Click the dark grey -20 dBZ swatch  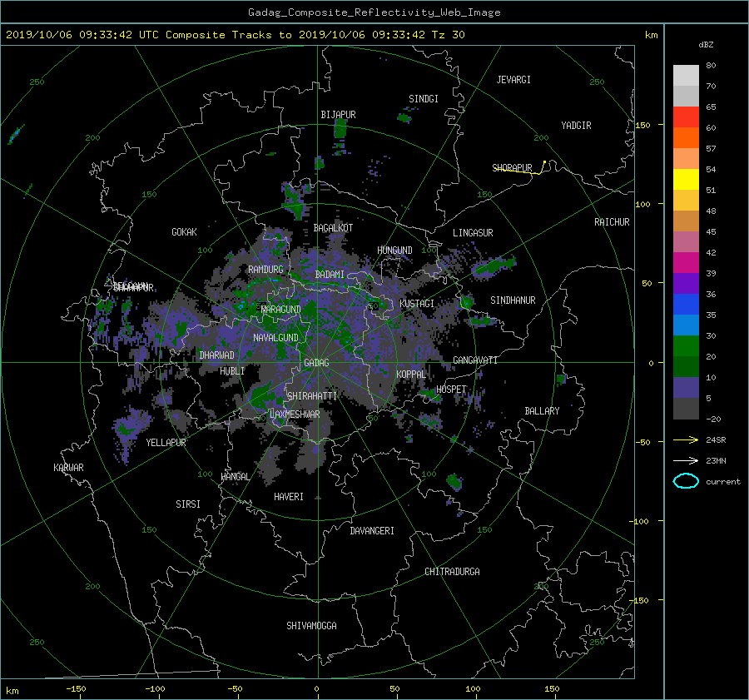pyautogui.click(x=686, y=408)
